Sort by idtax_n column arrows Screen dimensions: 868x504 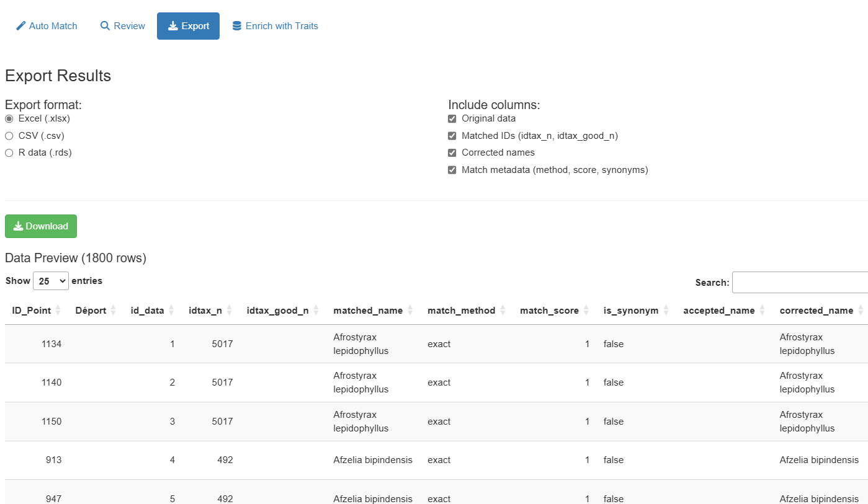(x=230, y=311)
